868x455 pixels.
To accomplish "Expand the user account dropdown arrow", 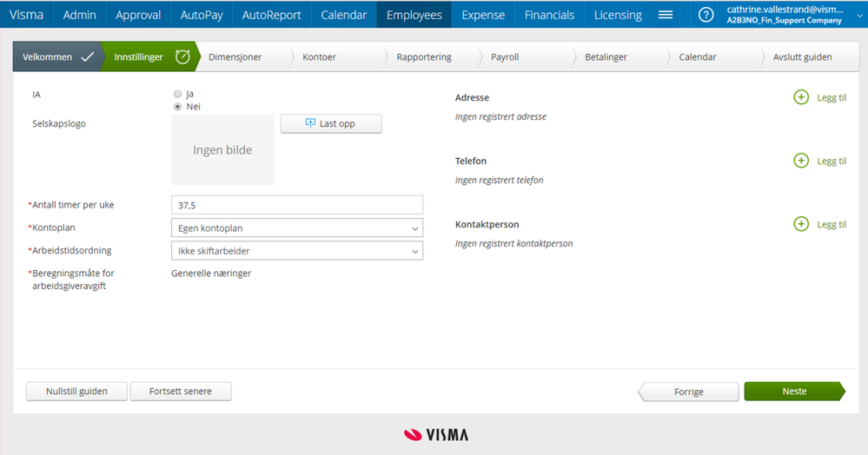I will (x=859, y=16).
